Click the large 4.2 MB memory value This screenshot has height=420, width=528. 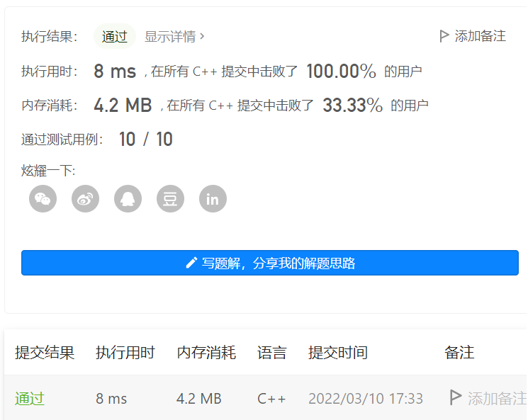click(x=123, y=106)
